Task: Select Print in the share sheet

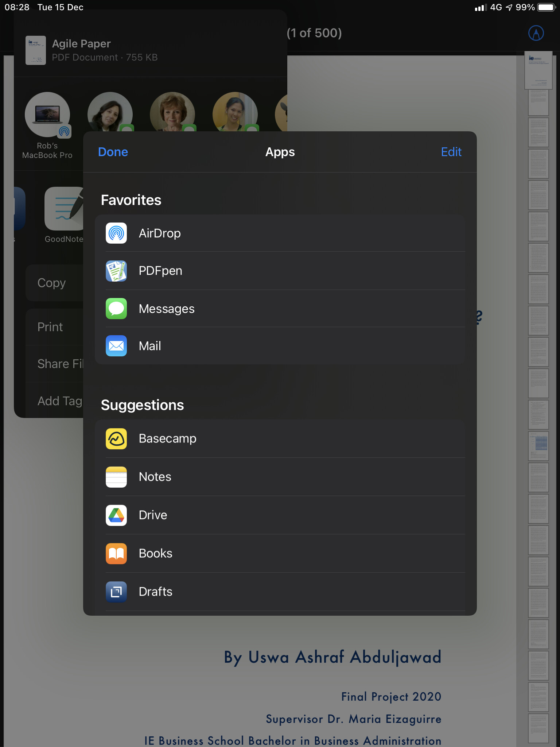Action: click(50, 327)
